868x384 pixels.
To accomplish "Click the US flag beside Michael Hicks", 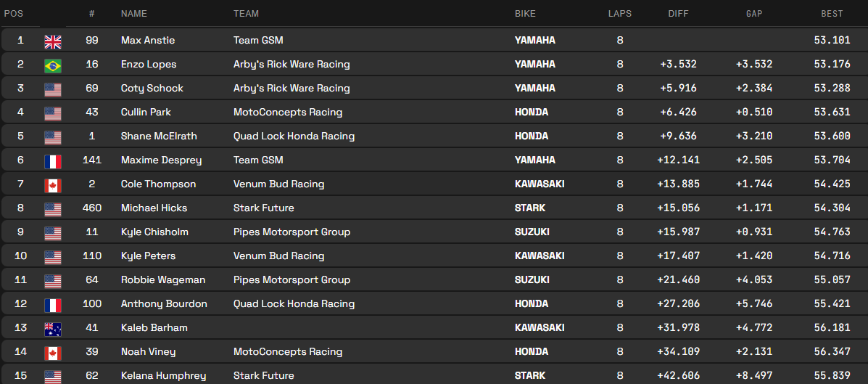I will (x=53, y=209).
